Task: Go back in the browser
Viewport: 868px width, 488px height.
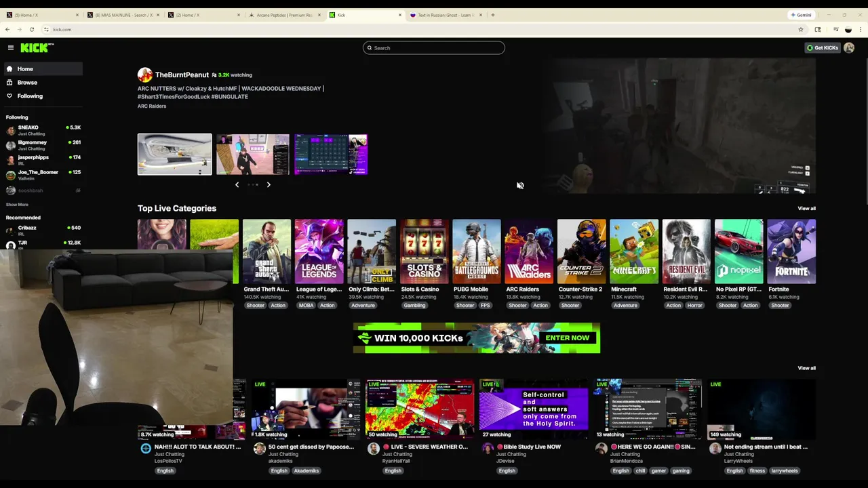Action: click(x=7, y=29)
